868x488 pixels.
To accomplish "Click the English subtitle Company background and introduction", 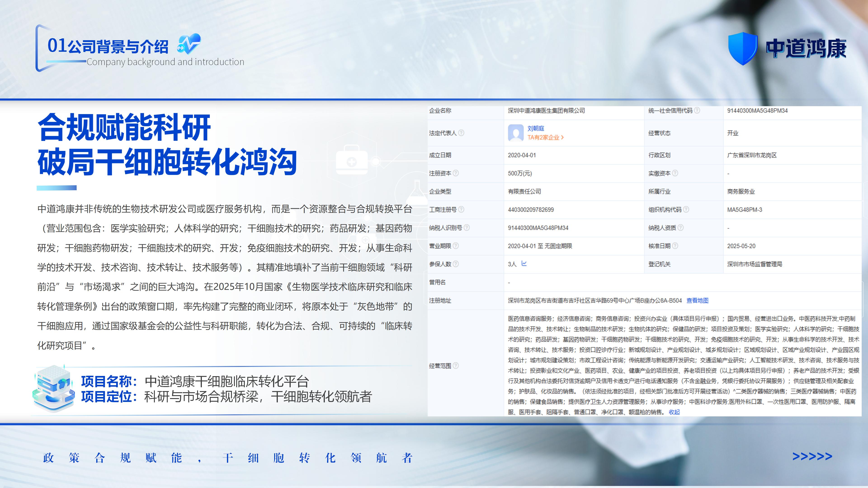I will pyautogui.click(x=165, y=62).
